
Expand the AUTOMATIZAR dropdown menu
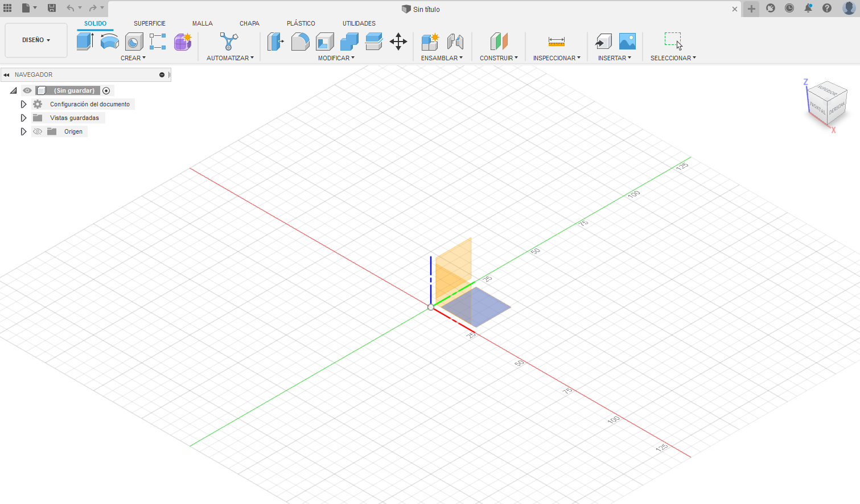pos(230,58)
